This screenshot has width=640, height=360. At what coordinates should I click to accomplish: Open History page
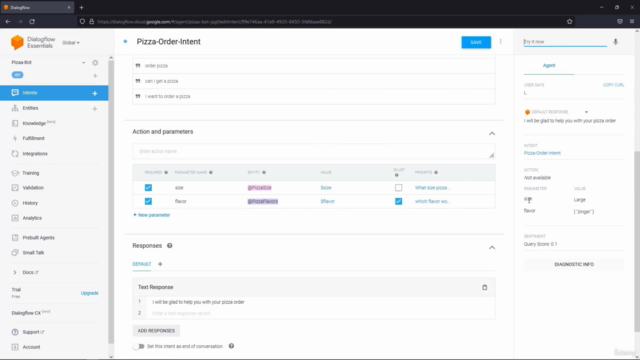pyautogui.click(x=30, y=203)
